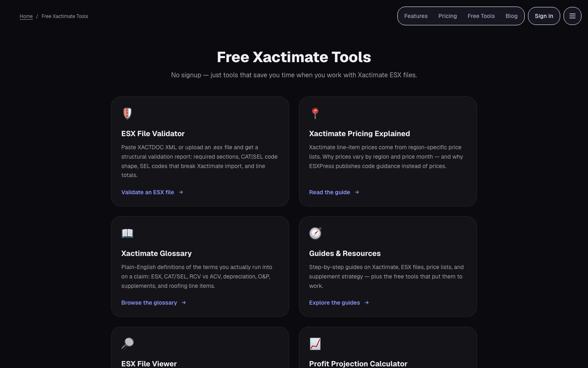Screen dimensions: 588x368
Task: Click the Free Xactimate Tools breadcrumb text
Action: click(65, 16)
